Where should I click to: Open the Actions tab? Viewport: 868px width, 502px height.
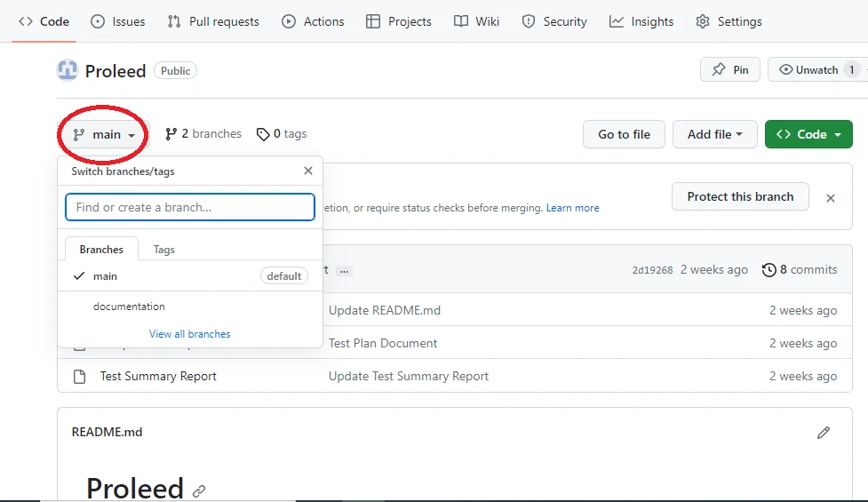[313, 21]
